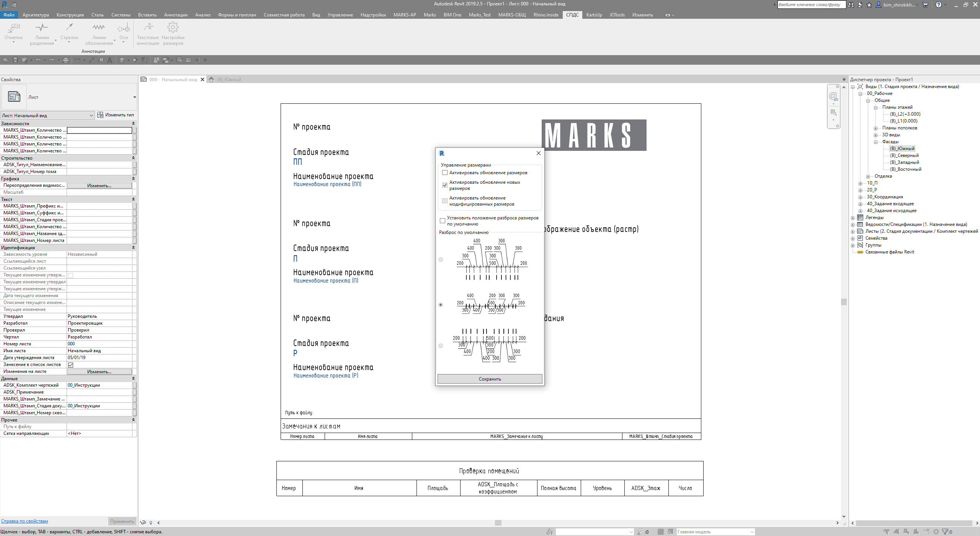Open the Справка по свойствам link
The height and width of the screenshot is (536, 980).
pyautogui.click(x=24, y=521)
